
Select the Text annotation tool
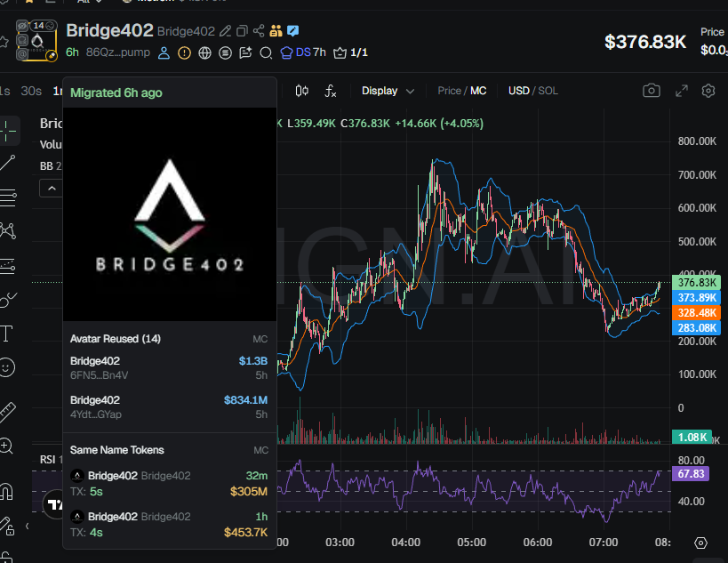(x=6, y=334)
